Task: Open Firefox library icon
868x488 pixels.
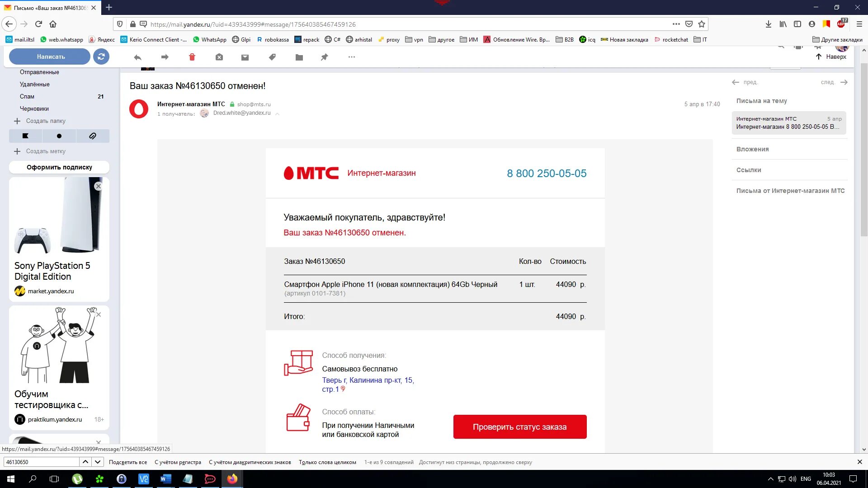Action: click(783, 24)
